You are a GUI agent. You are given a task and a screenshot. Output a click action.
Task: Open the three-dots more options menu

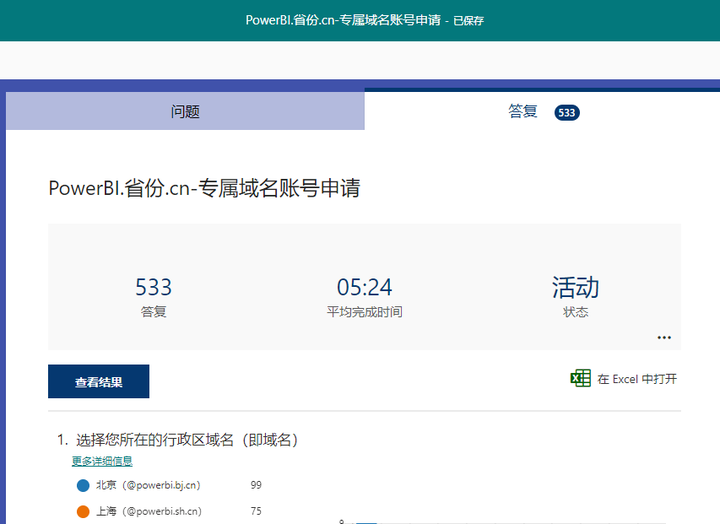[664, 338]
